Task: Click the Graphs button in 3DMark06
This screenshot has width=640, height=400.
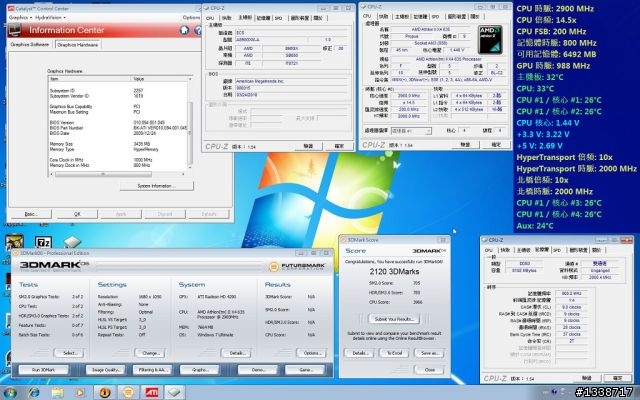Action: click(200, 370)
